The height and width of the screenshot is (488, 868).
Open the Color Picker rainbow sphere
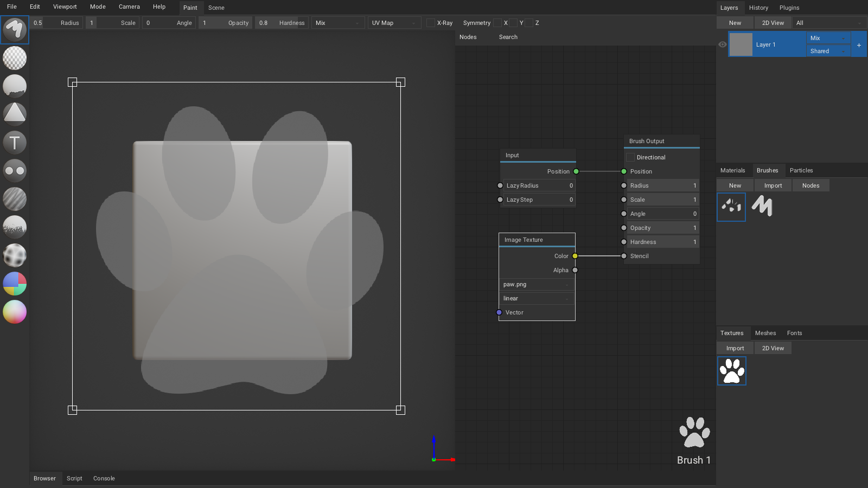click(15, 312)
